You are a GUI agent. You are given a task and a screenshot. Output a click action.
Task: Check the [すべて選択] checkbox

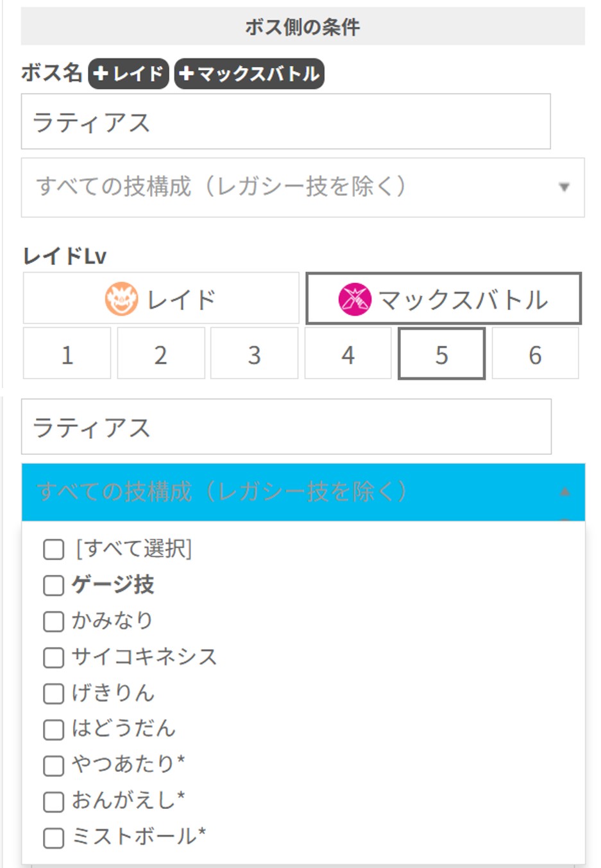[54, 549]
